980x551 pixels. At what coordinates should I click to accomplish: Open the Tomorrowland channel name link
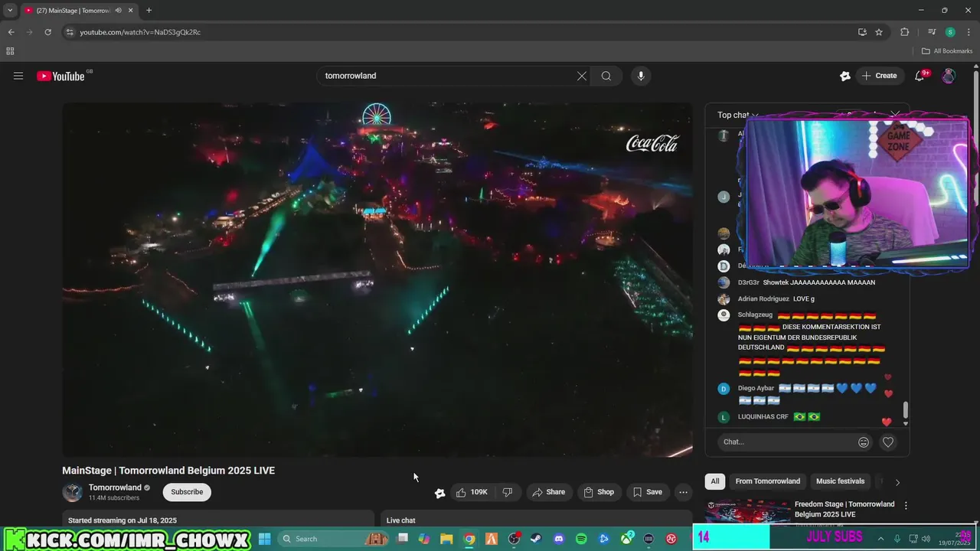(115, 487)
